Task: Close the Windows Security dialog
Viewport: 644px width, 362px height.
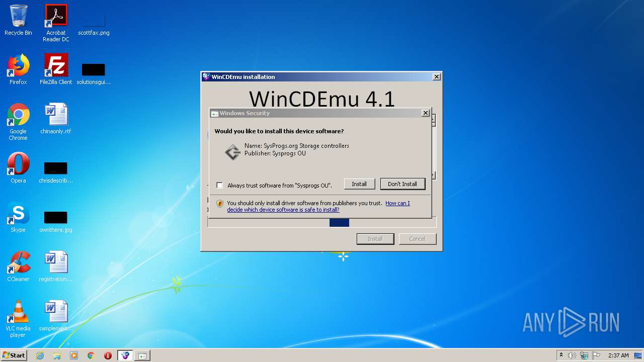Action: click(x=426, y=113)
